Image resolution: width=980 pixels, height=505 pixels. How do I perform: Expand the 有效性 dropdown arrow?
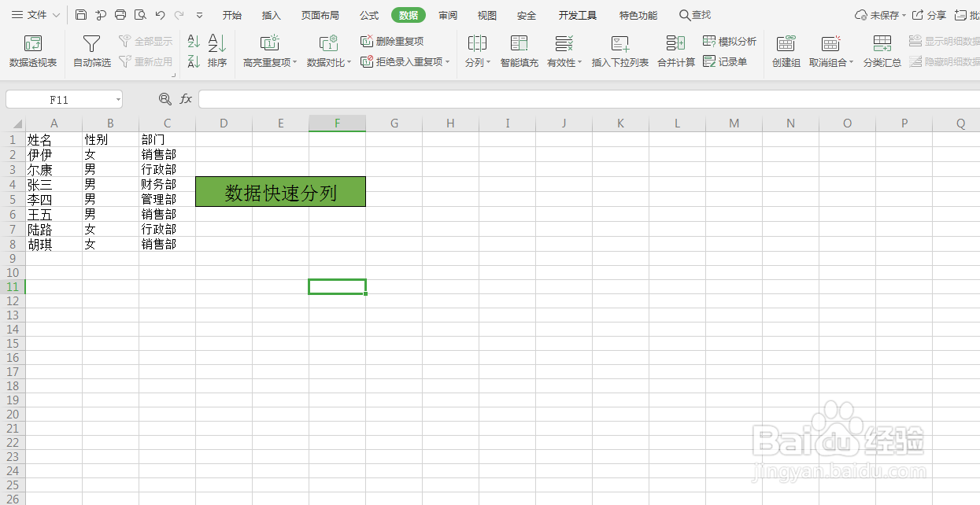(x=580, y=63)
